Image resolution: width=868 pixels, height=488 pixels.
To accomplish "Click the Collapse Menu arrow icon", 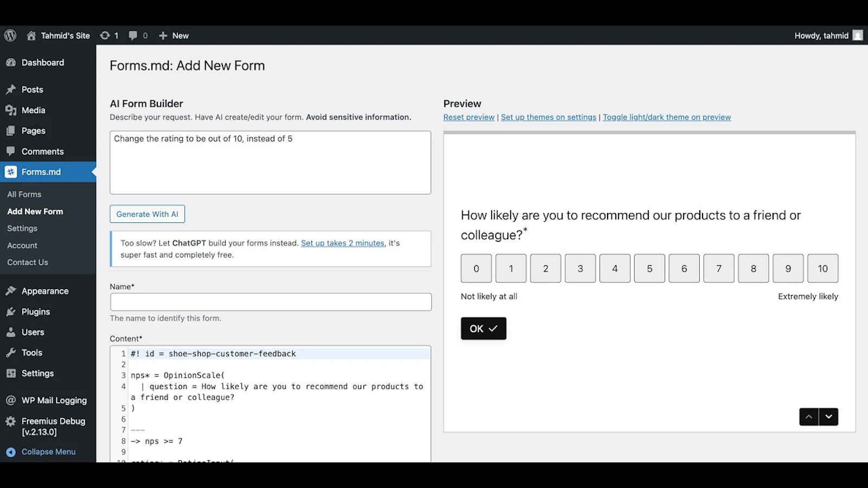I will (x=11, y=452).
